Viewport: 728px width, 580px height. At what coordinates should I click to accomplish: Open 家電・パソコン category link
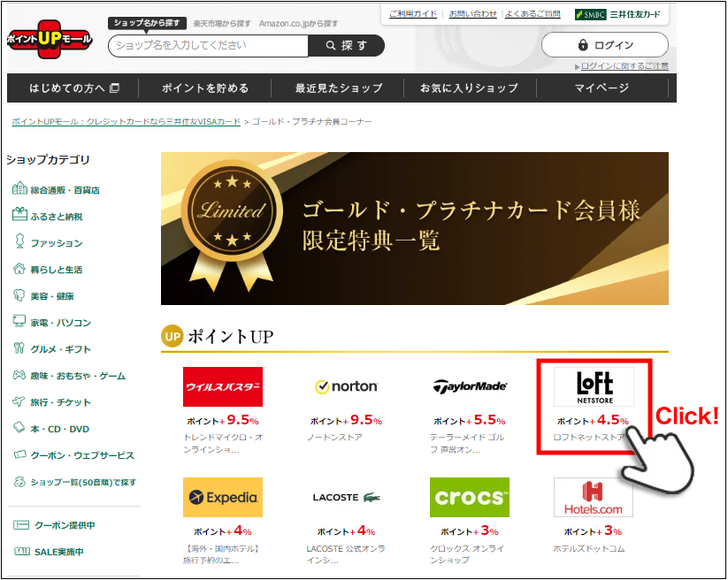61,323
